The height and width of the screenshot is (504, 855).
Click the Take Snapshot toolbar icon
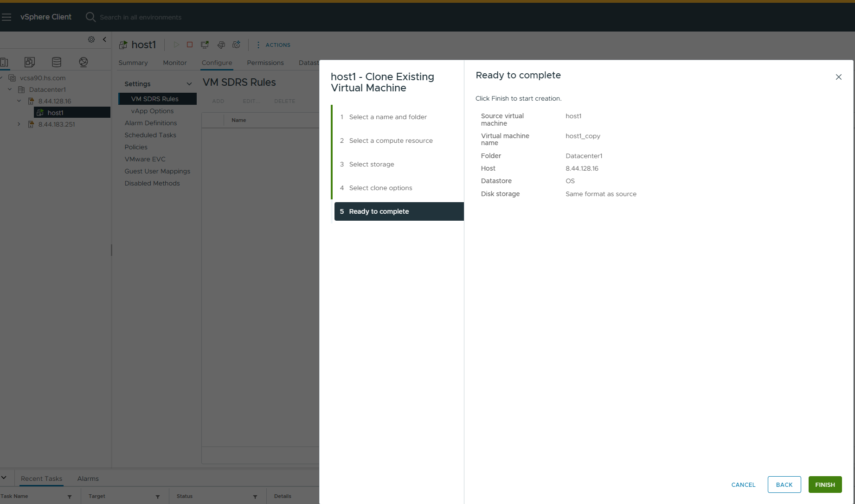(237, 45)
